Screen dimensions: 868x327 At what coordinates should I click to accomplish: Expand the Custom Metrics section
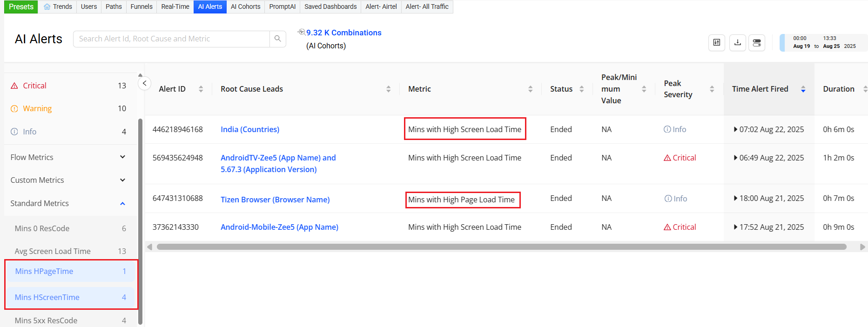tap(122, 180)
